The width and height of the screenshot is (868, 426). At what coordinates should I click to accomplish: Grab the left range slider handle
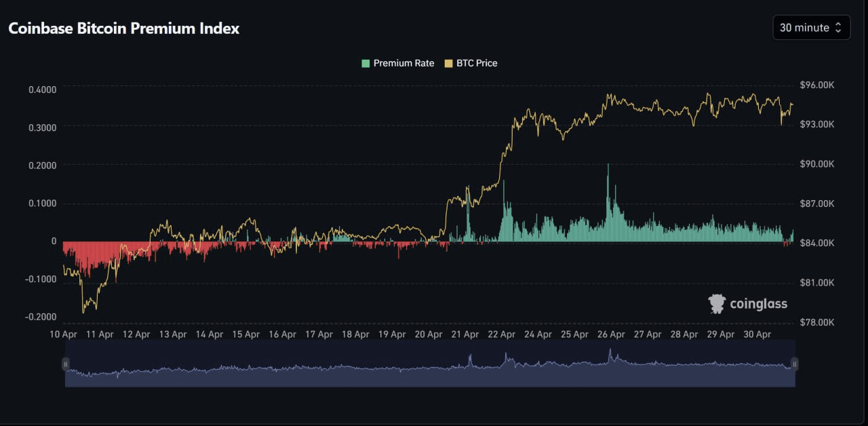coord(66,364)
